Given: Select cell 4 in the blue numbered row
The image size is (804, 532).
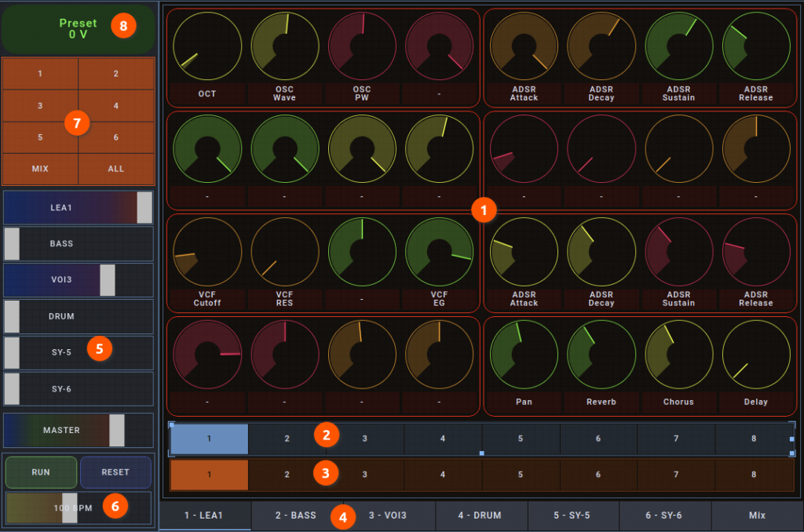Looking at the screenshot, I should click(x=443, y=439).
